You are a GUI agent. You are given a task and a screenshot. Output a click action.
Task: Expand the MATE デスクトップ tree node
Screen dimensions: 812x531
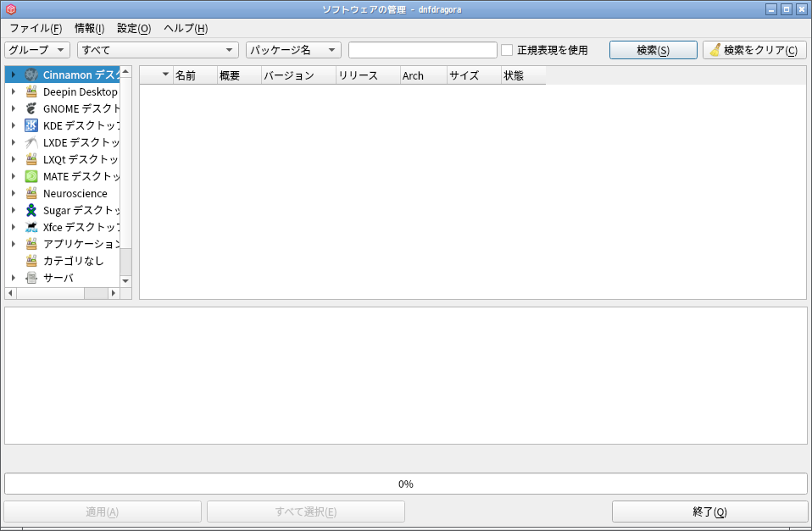(14, 176)
